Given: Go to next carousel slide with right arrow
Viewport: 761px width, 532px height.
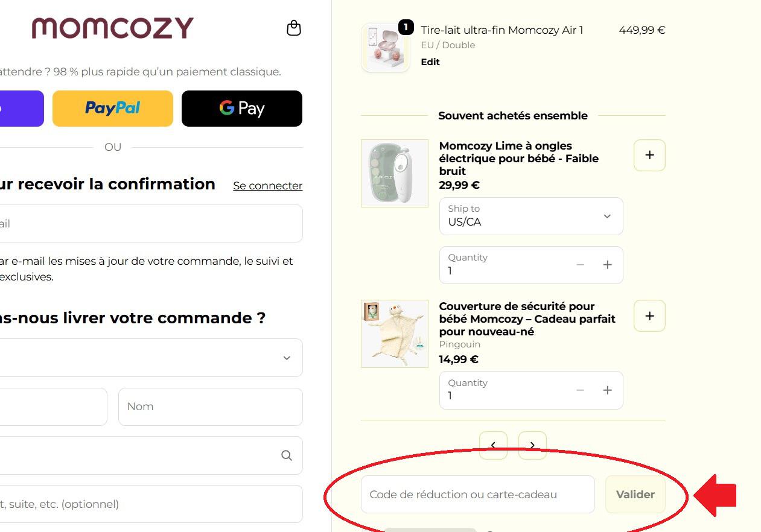Looking at the screenshot, I should (x=532, y=445).
